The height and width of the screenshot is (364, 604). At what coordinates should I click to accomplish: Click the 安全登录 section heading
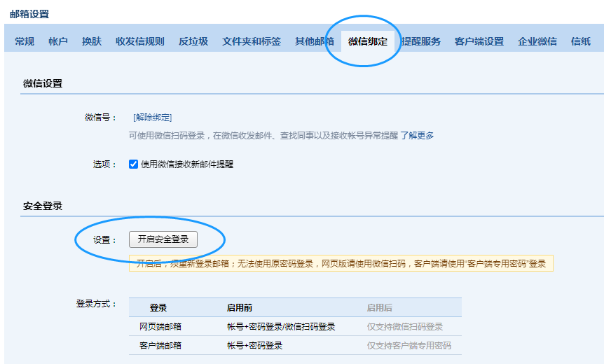[43, 206]
